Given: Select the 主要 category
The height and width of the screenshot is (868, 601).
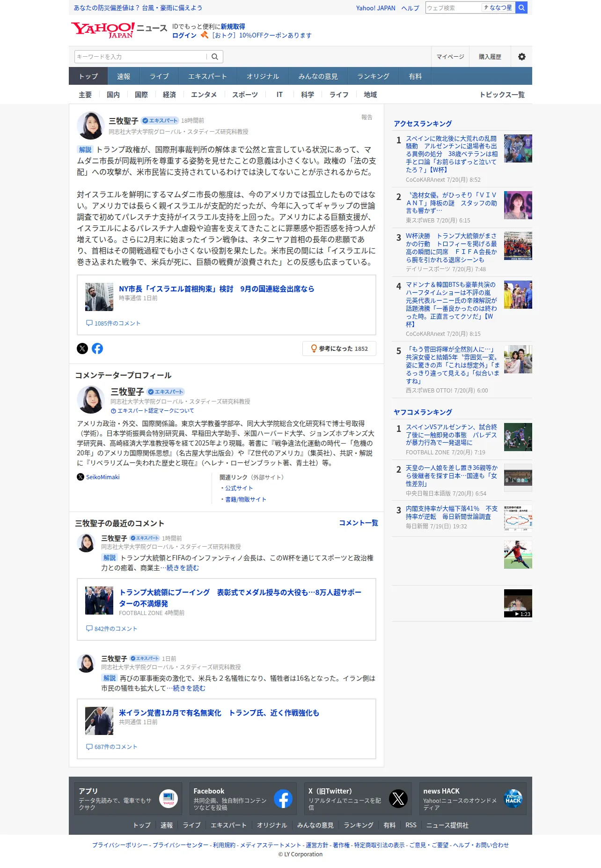Looking at the screenshot, I should click(x=85, y=95).
